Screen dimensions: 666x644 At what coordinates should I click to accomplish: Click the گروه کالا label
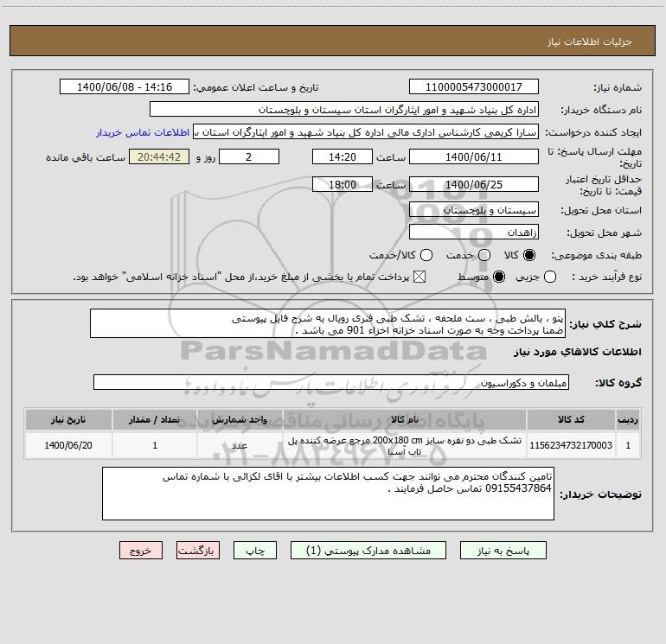click(618, 383)
